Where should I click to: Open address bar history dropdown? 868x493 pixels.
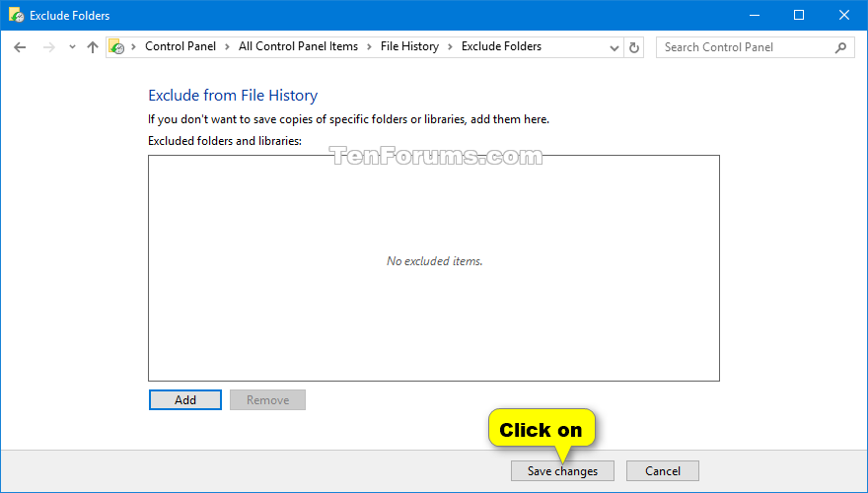(614, 47)
